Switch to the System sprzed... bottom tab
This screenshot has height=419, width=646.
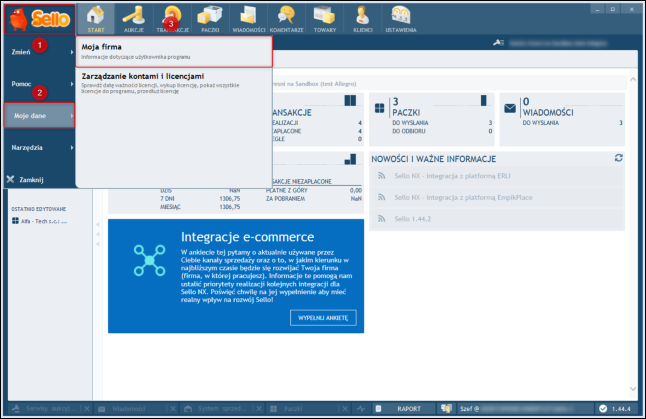(216, 409)
